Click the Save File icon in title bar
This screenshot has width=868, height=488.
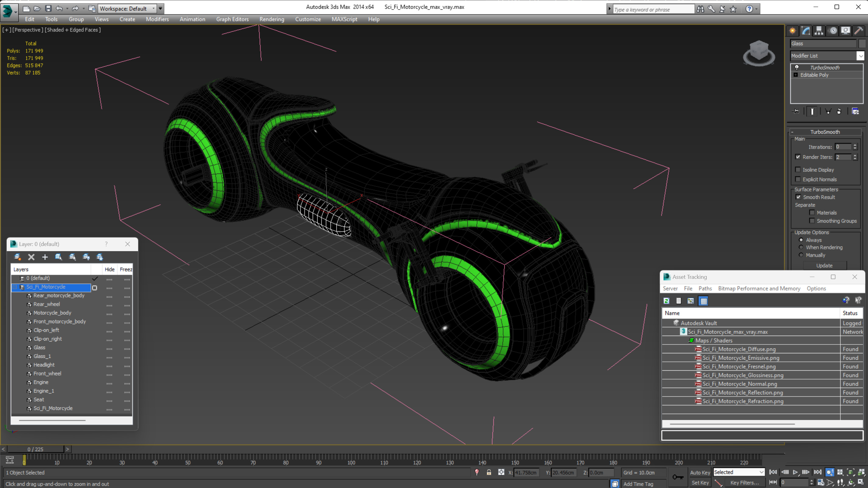click(x=48, y=9)
